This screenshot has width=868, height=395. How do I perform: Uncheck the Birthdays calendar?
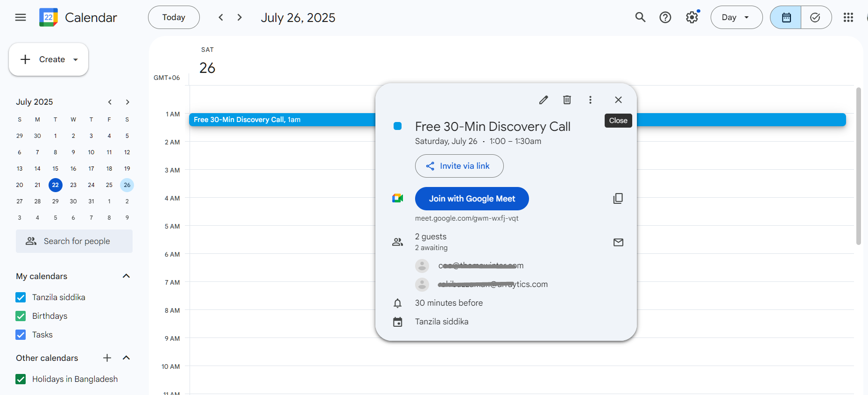[21, 316]
